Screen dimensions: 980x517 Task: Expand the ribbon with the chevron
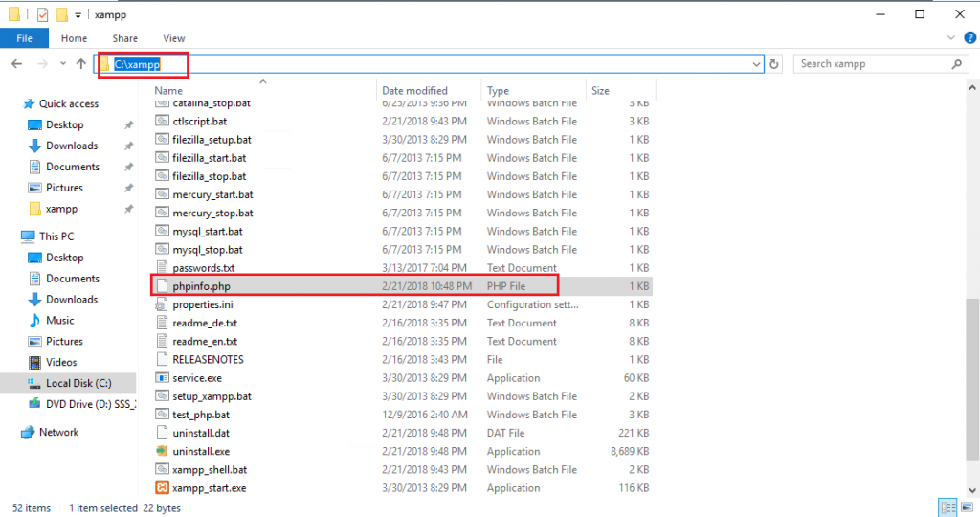pyautogui.click(x=950, y=38)
